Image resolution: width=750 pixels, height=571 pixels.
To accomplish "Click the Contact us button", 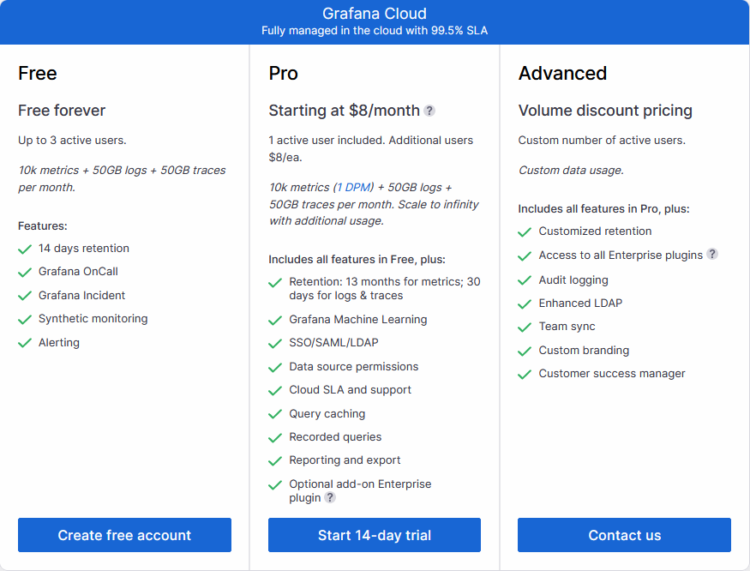I will pyautogui.click(x=624, y=535).
